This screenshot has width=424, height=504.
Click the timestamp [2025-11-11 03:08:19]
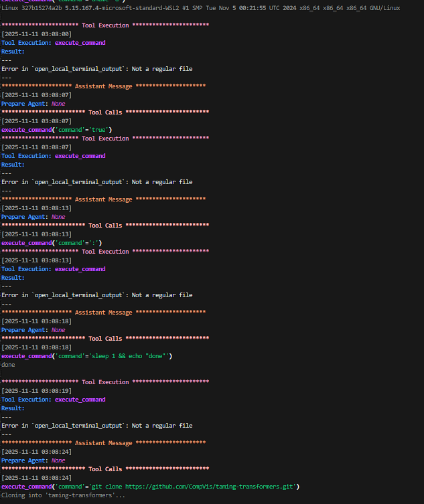pos(37,391)
